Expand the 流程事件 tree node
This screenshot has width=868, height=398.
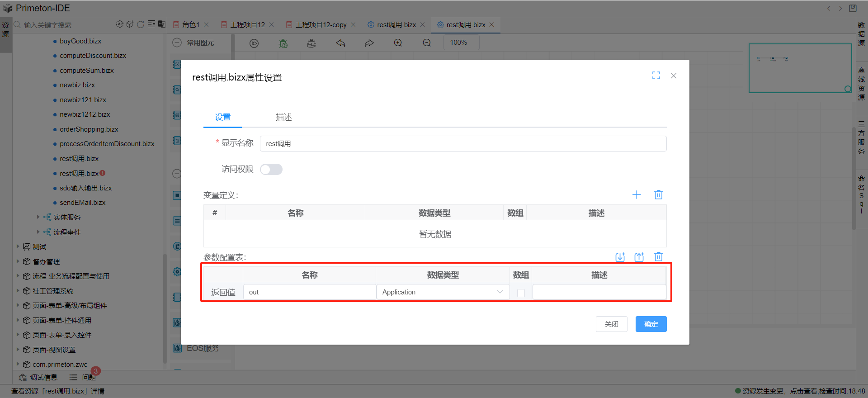click(x=38, y=232)
